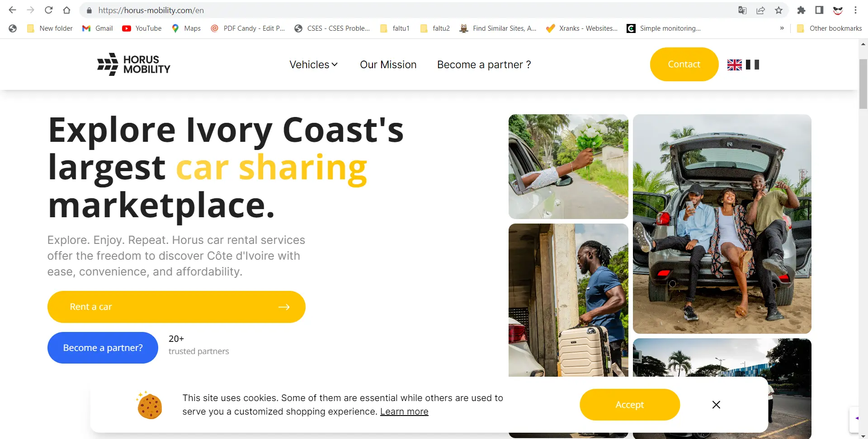Screen dimensions: 868x439
Task: Open the Our Mission page
Action: tap(388, 65)
